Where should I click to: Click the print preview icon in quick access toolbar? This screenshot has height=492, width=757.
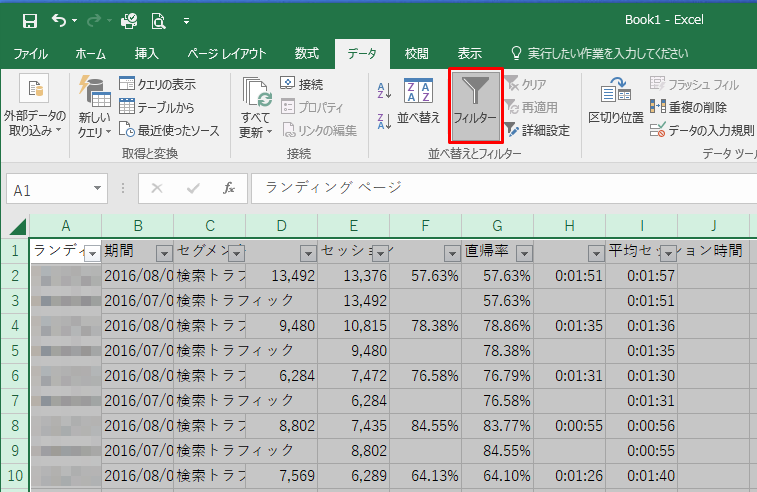tap(158, 21)
